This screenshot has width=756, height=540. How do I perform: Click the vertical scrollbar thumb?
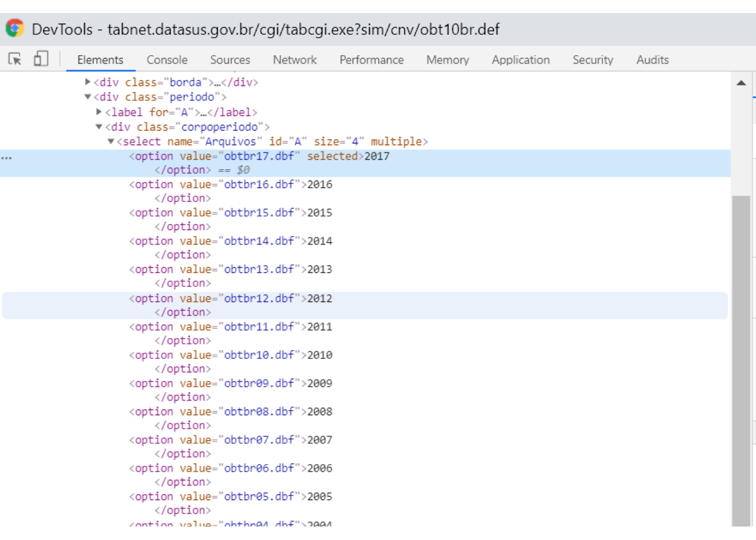741,360
